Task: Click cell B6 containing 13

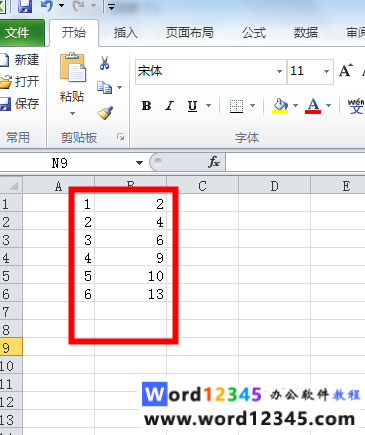Action: [x=131, y=294]
